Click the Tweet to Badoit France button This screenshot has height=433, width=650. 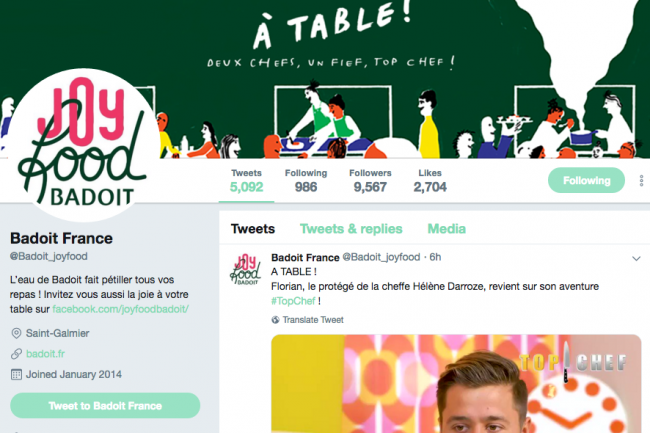click(x=105, y=406)
